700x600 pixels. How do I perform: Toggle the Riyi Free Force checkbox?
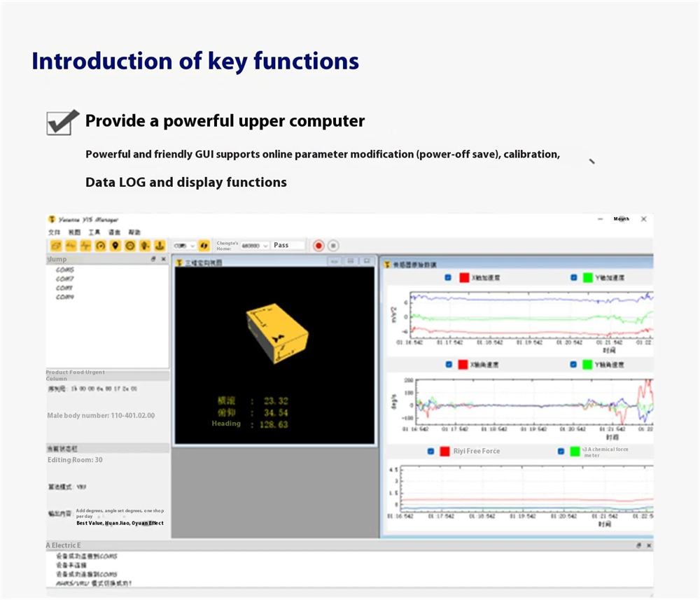430,452
